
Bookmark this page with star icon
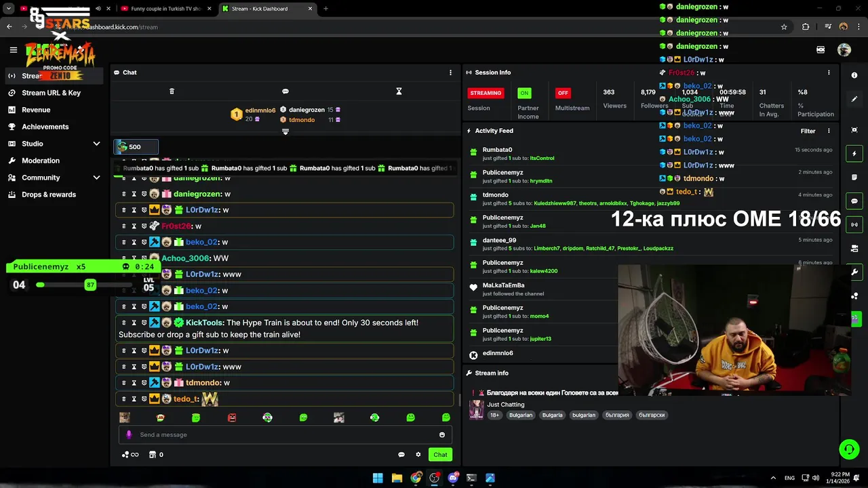pos(784,27)
